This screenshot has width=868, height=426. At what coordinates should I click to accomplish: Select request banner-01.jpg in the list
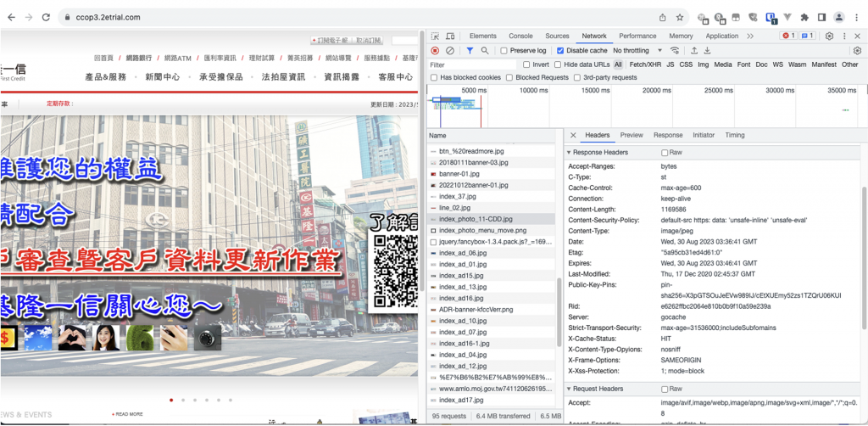[492, 174]
